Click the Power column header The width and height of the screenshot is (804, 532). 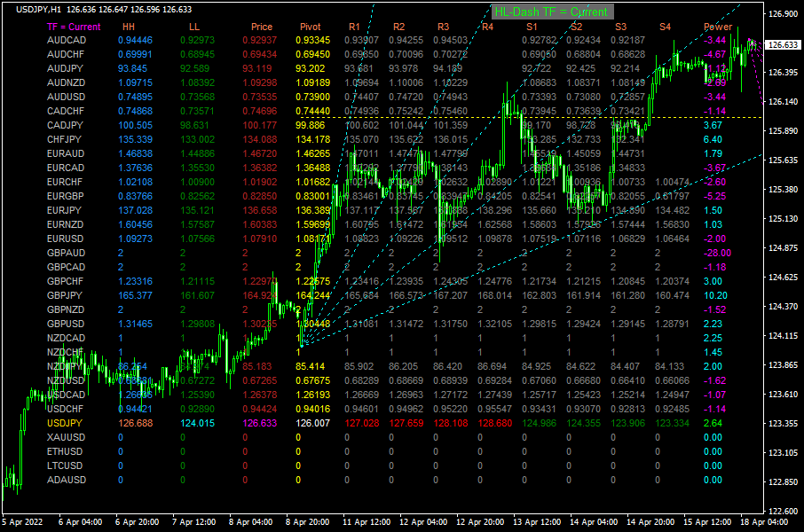pyautogui.click(x=718, y=27)
